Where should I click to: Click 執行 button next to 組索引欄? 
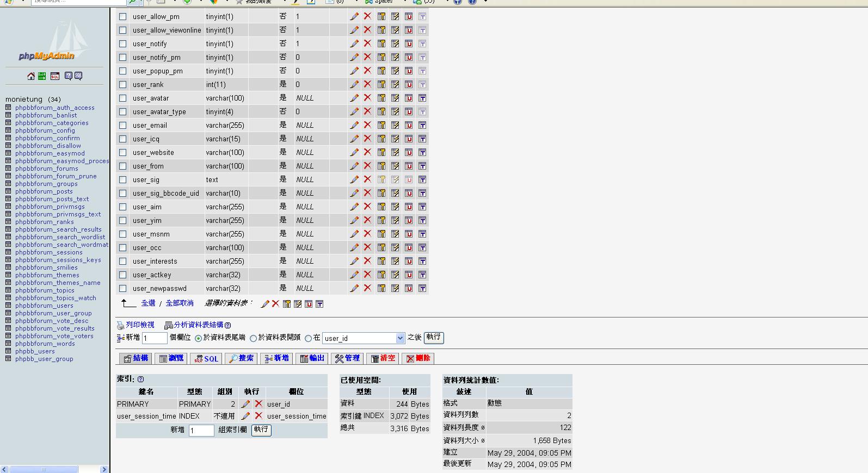click(x=261, y=430)
